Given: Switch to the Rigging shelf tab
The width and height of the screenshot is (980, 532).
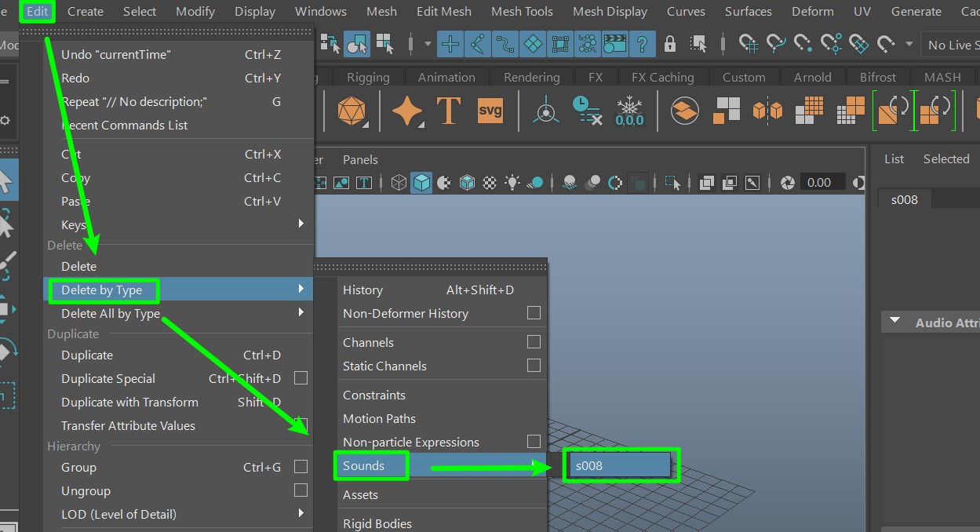Looking at the screenshot, I should point(368,77).
